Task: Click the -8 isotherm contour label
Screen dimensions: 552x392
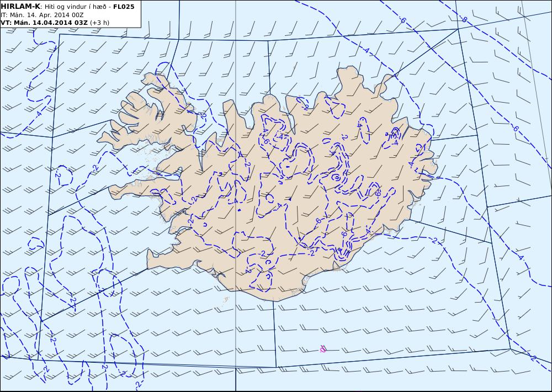Action: [464, 19]
